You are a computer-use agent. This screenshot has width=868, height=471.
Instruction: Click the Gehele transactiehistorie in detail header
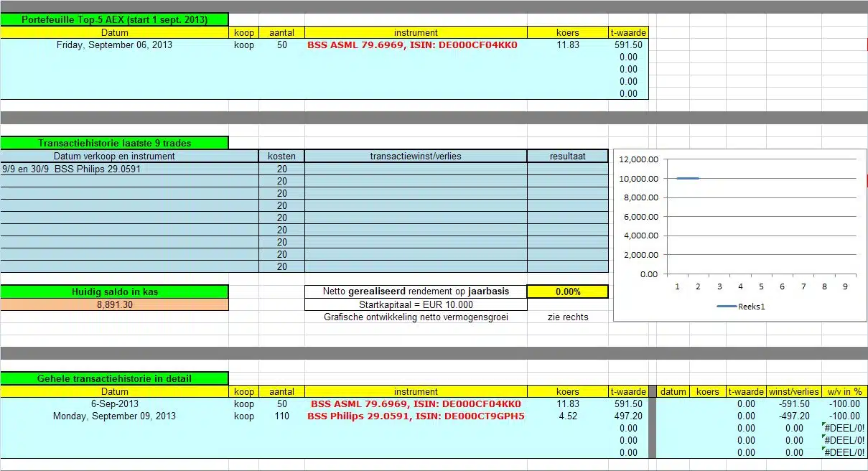pos(114,378)
